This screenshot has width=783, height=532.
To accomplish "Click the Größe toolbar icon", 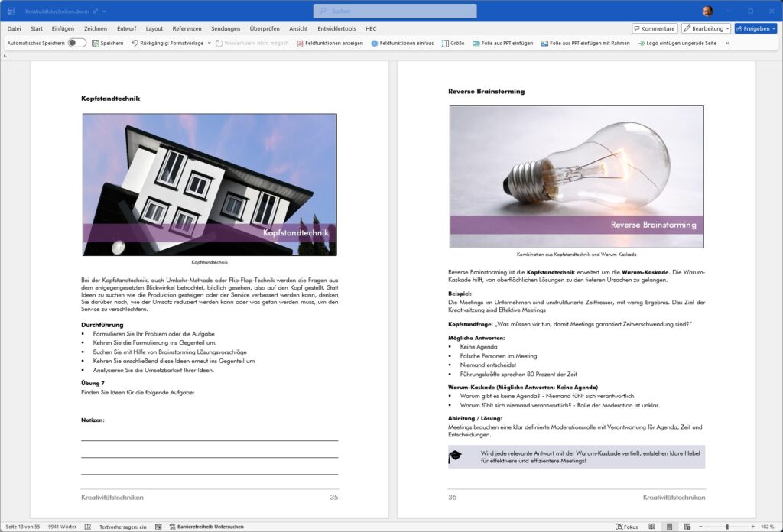I will click(453, 43).
